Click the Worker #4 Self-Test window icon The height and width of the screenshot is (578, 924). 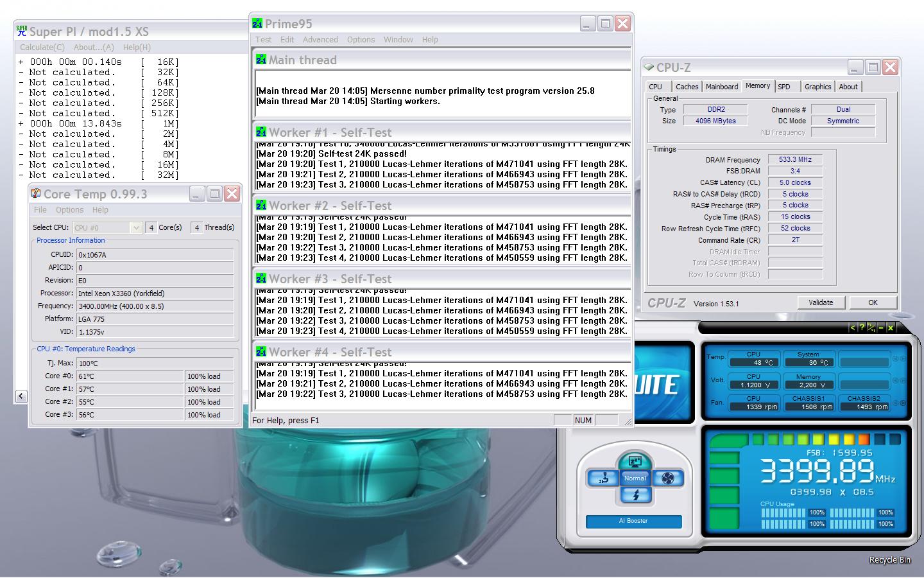tap(261, 351)
